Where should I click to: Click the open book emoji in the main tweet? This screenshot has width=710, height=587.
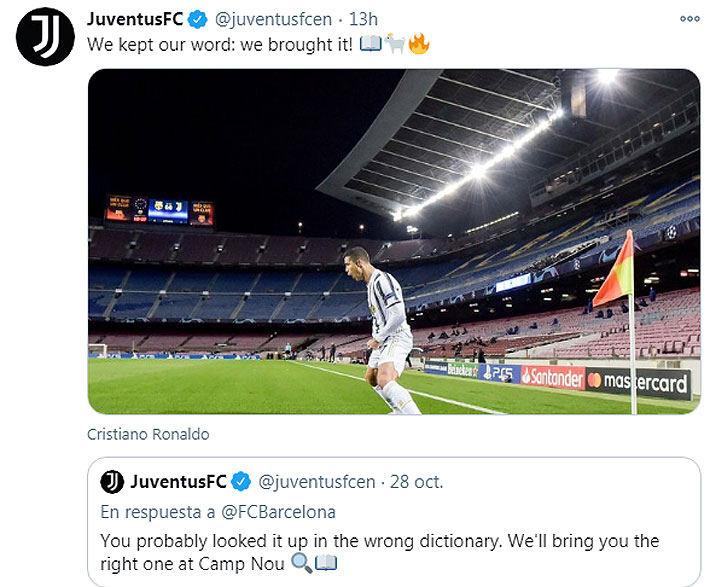click(x=369, y=45)
